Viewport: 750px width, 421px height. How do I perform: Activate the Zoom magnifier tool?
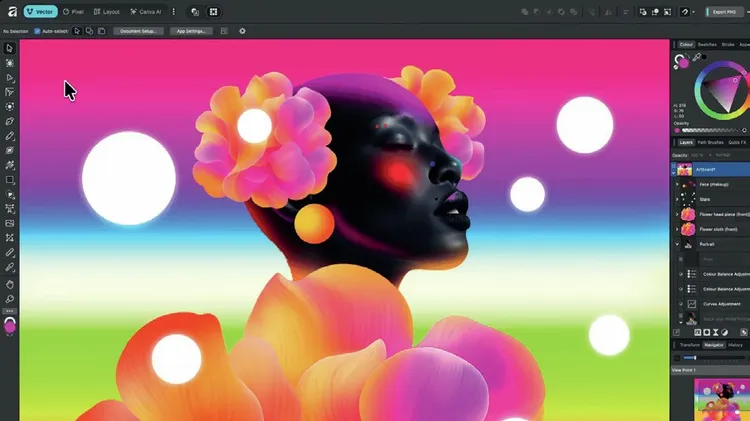click(x=10, y=298)
